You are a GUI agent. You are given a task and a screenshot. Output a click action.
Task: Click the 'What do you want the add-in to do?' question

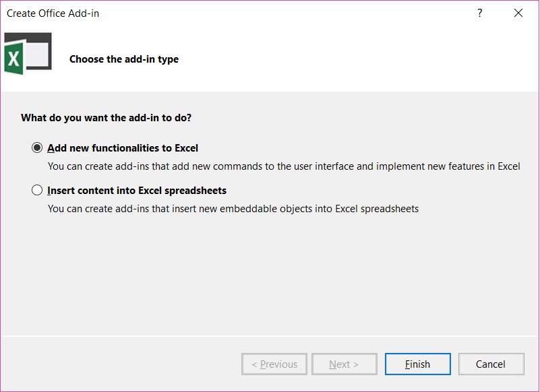coord(106,118)
